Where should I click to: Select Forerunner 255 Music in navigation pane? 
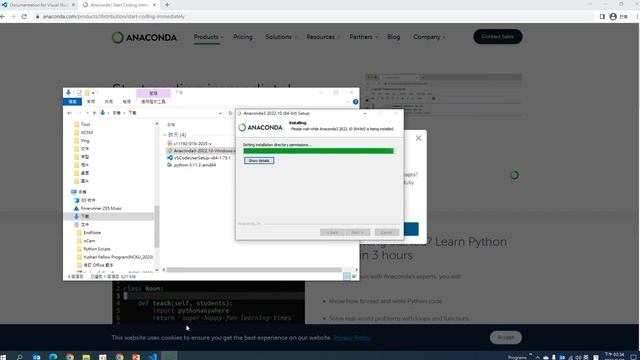[98, 208]
